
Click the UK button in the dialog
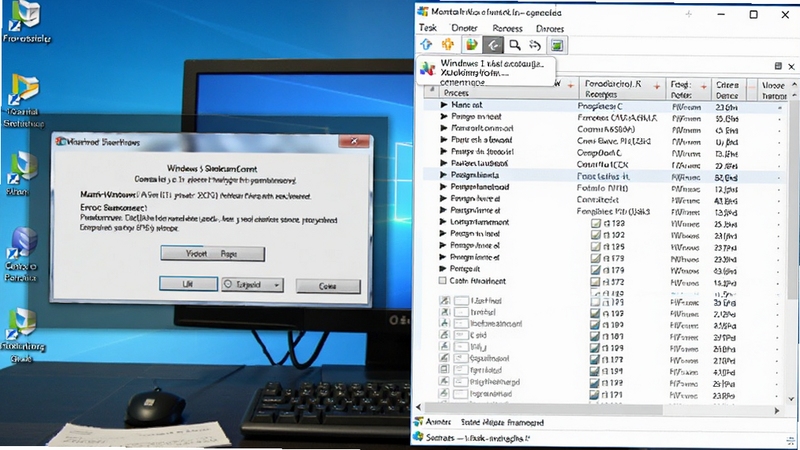[188, 284]
